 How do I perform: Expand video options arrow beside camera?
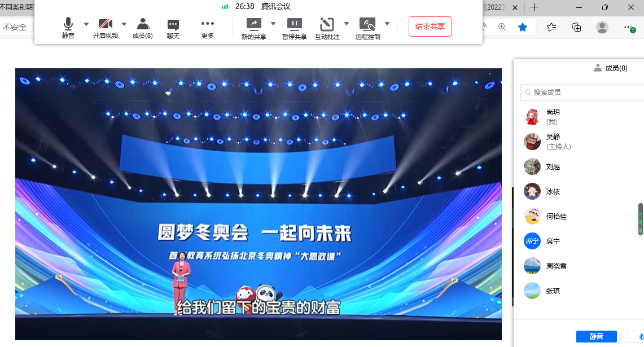[x=124, y=24]
